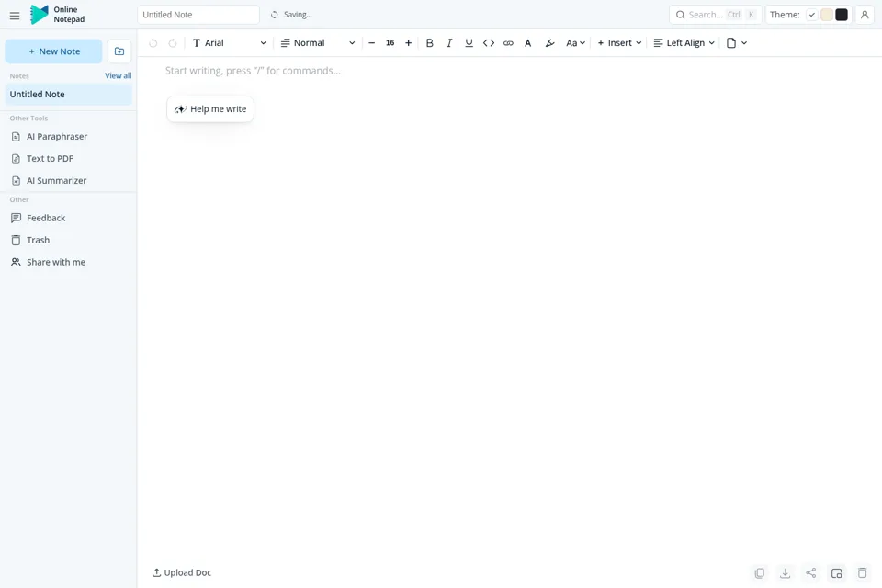This screenshot has height=588, width=882.
Task: Select Untitled Note in the sidebar
Action: [x=68, y=95]
